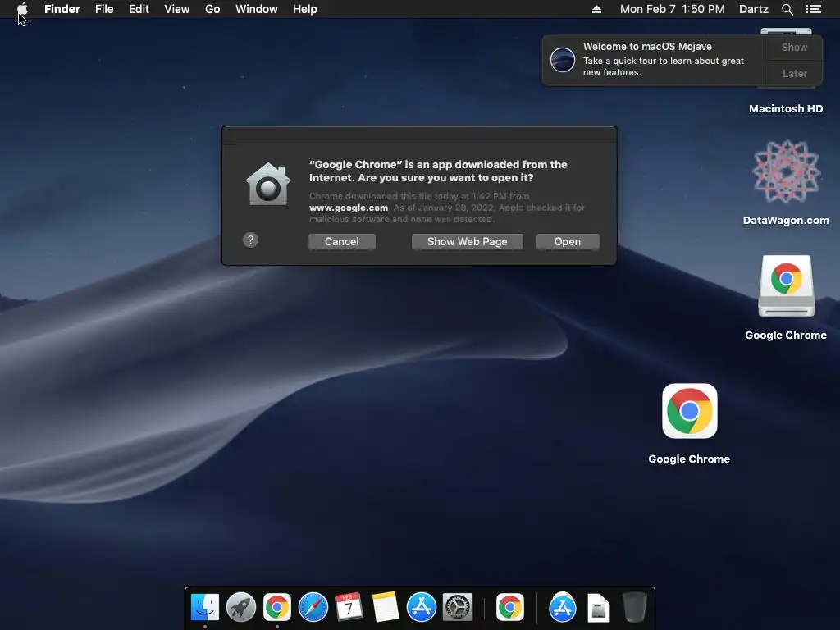Open the Applications folder stack in Dock

point(563,608)
